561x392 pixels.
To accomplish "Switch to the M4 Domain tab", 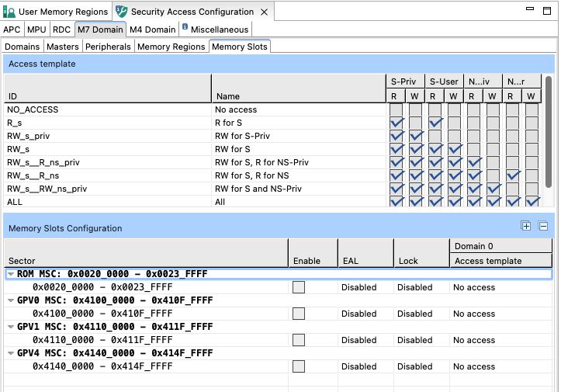I will point(152,29).
